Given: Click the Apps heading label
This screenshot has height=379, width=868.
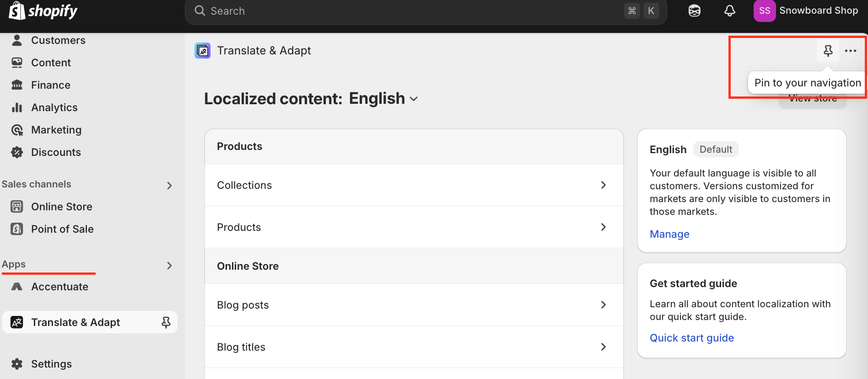Looking at the screenshot, I should click(14, 264).
